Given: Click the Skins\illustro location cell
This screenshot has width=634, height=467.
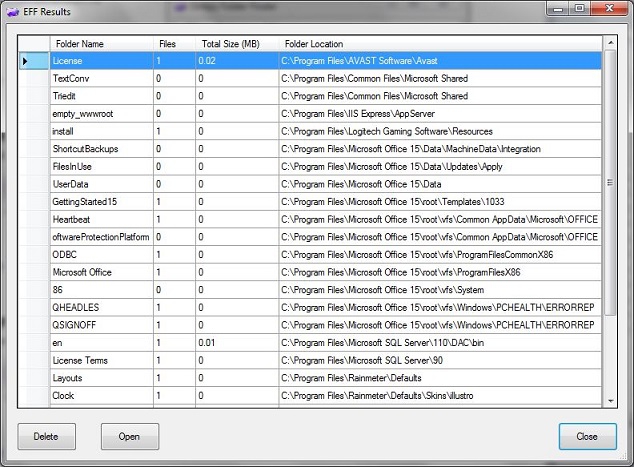Looking at the screenshot, I should [x=440, y=395].
